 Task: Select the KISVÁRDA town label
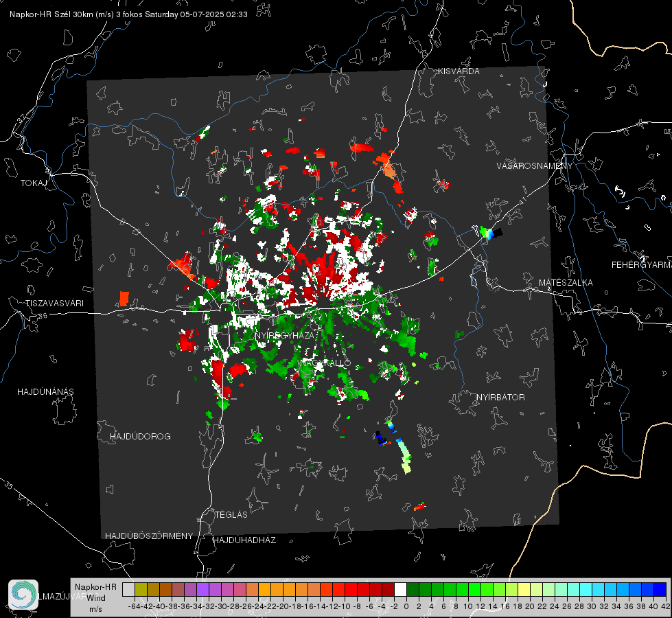(x=459, y=71)
